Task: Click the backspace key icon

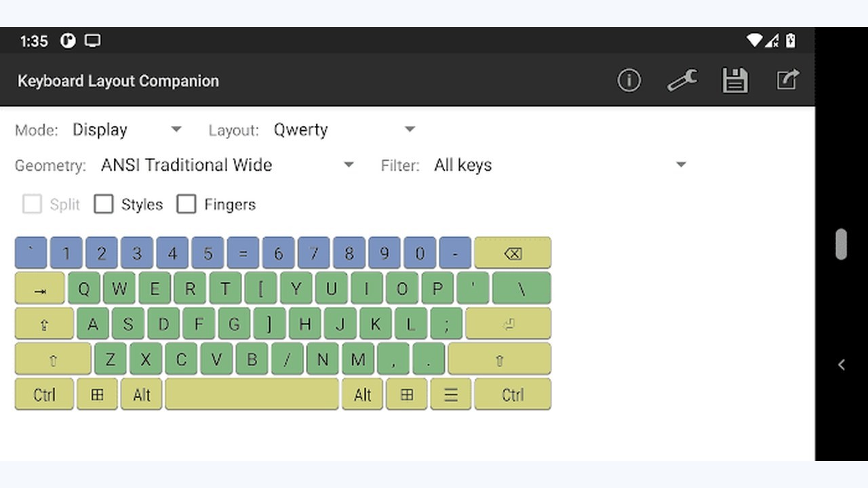Action: coord(513,253)
